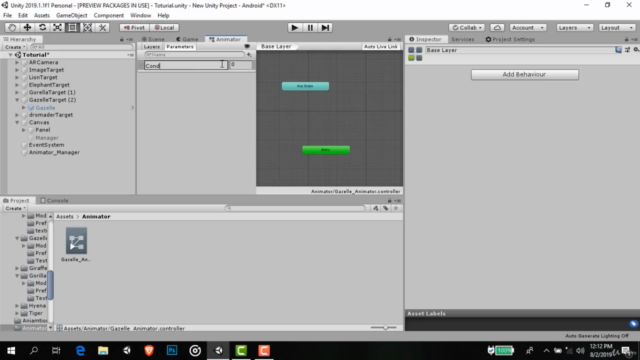Toggle the Animator panel lock icon

[389, 39]
